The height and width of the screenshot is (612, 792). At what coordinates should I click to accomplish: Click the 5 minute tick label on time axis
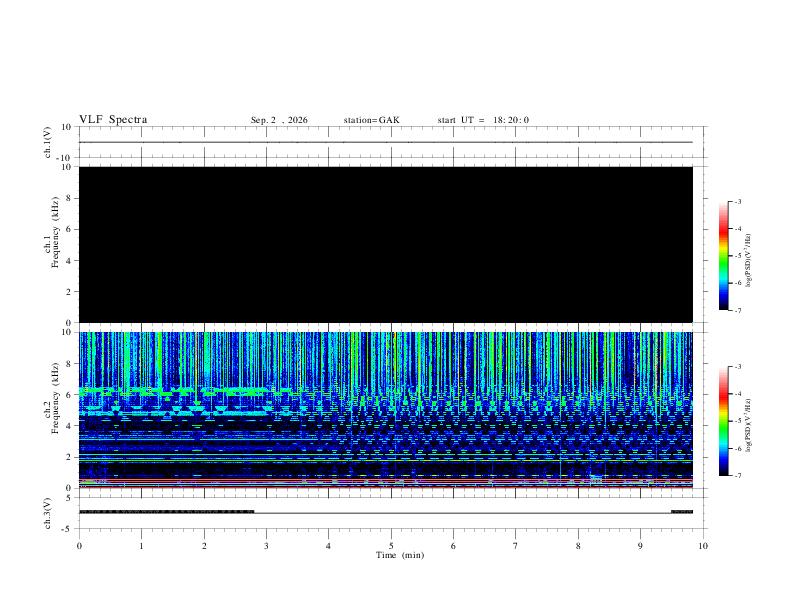coord(391,546)
